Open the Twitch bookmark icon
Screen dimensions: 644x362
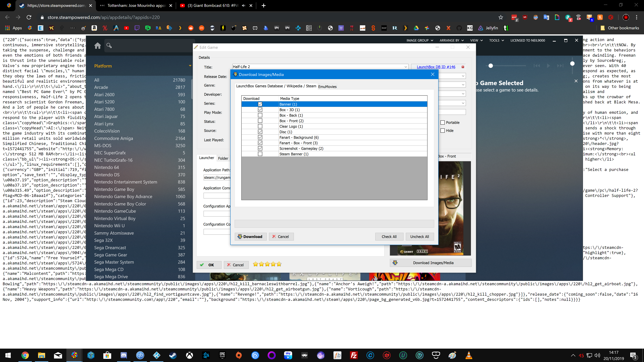coord(137,28)
